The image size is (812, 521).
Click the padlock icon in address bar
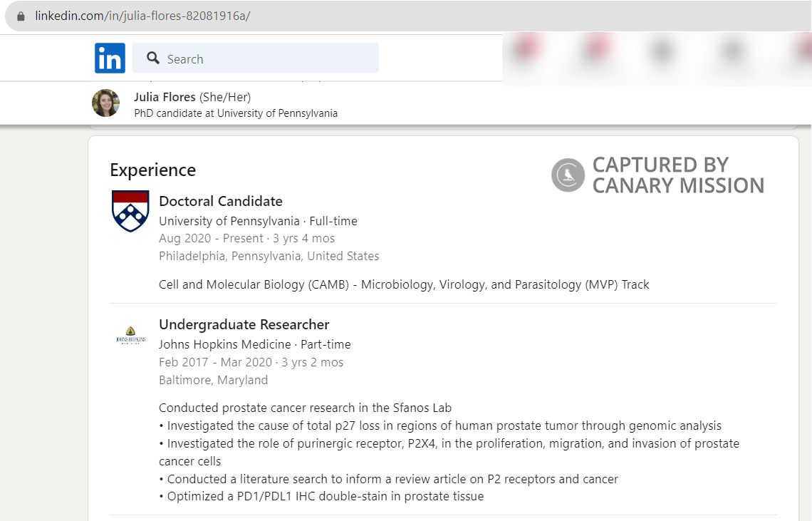pos(21,16)
